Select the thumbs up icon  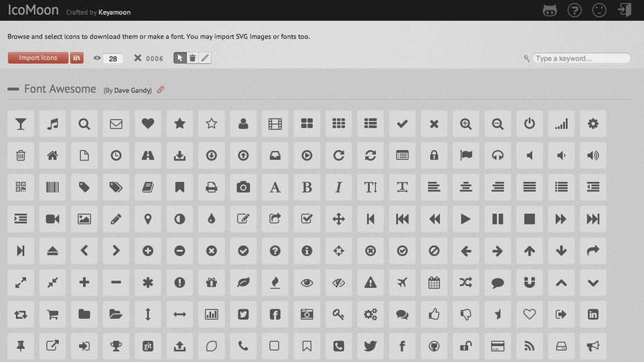tap(434, 314)
